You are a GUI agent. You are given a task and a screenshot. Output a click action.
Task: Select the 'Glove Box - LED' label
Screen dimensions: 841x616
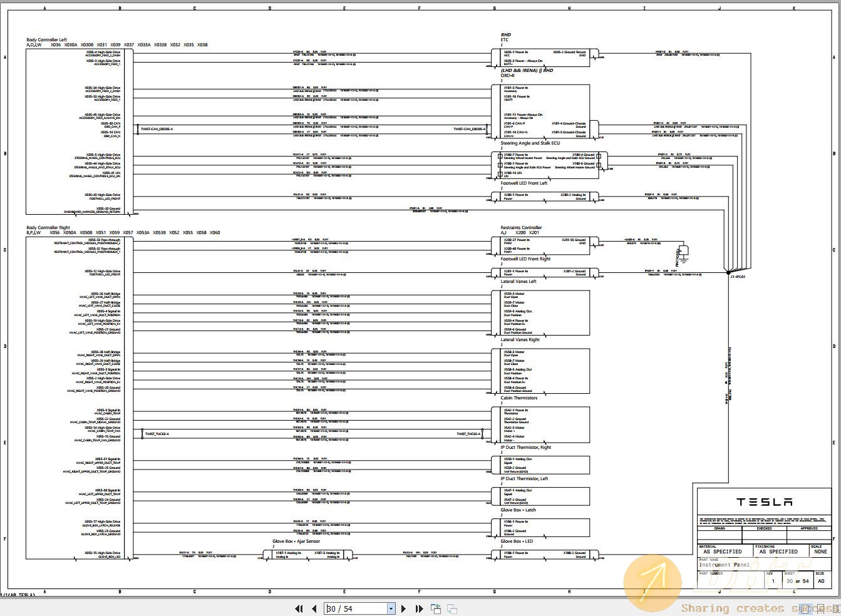pos(517,541)
